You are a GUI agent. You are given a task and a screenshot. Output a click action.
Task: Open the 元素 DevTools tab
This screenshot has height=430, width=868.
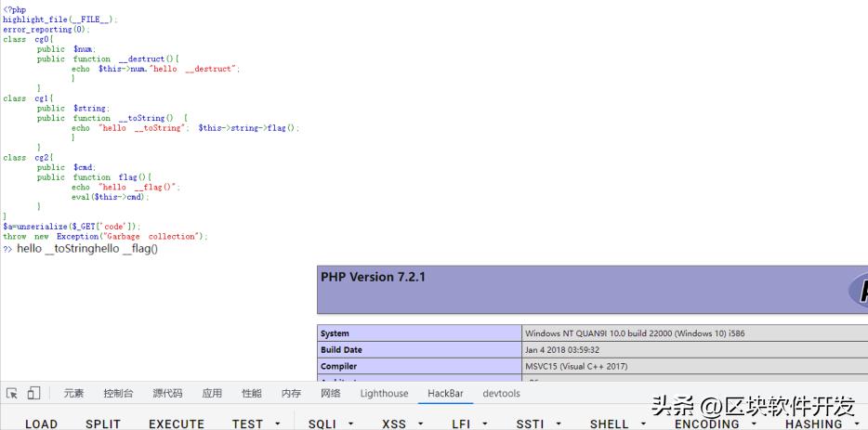pos(73,394)
